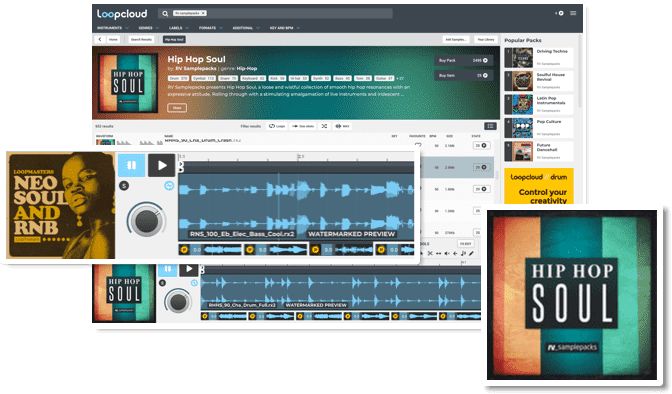Click the Loopcloud logo
This screenshot has width=672, height=394.
click(x=122, y=14)
